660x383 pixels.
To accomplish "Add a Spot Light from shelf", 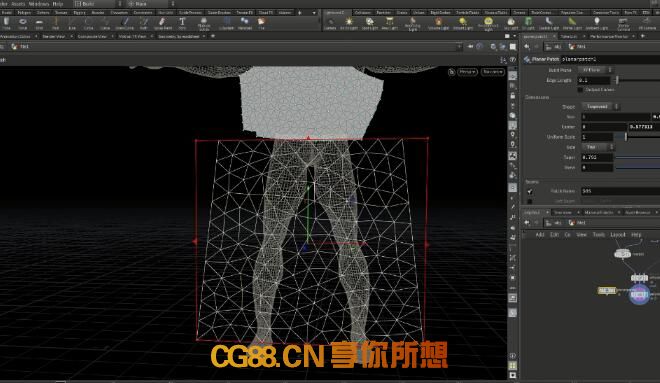I will coord(370,24).
